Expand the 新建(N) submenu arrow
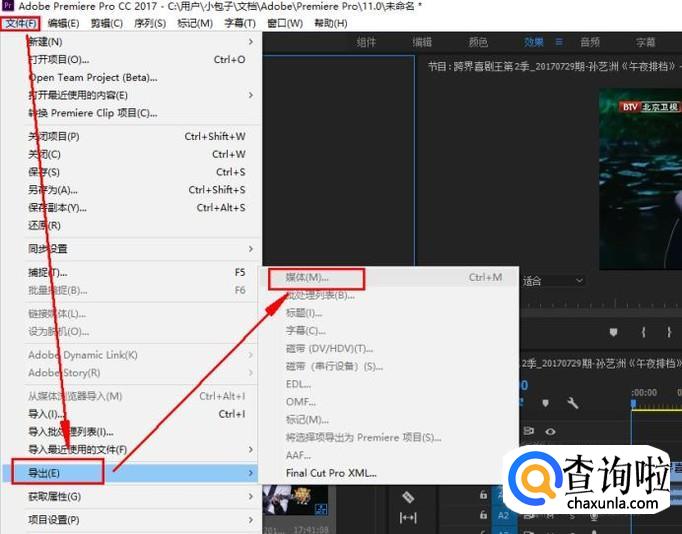 (251, 42)
